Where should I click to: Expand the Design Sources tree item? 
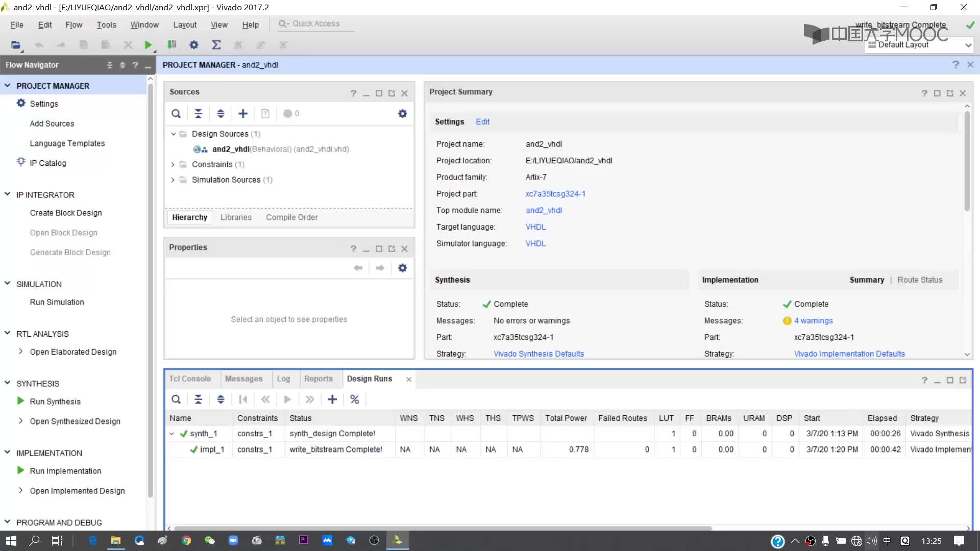pos(173,133)
